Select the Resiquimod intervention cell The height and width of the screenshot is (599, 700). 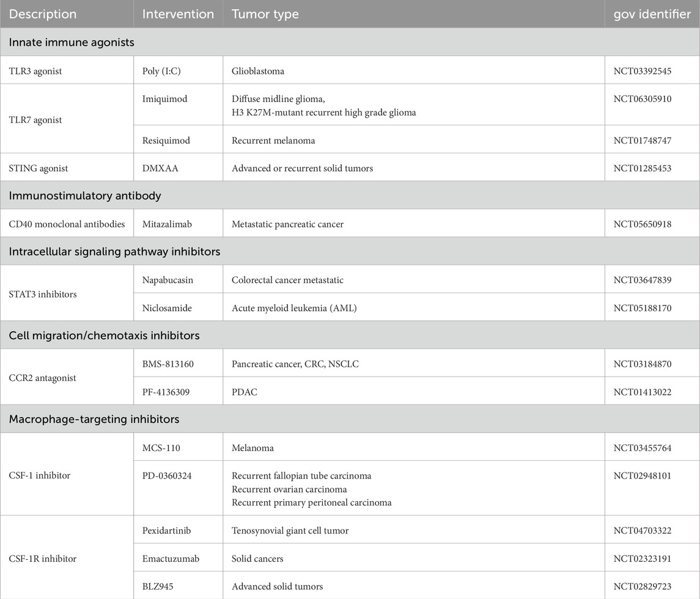[166, 141]
